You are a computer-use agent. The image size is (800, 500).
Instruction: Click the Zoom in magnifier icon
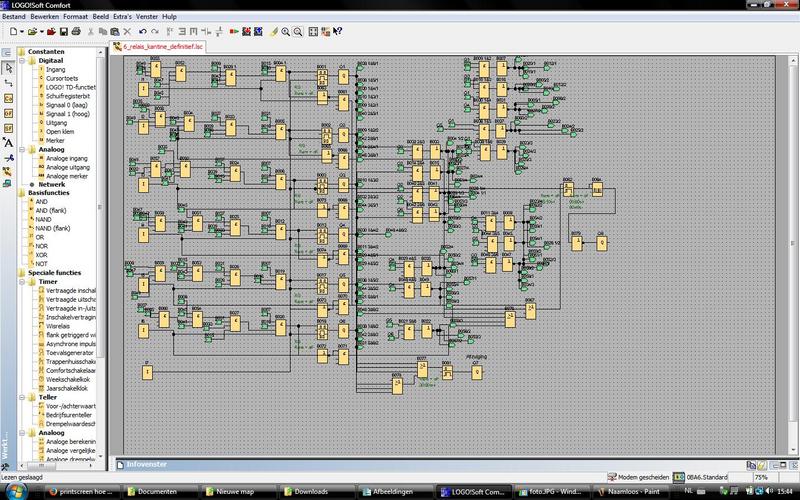[x=285, y=32]
